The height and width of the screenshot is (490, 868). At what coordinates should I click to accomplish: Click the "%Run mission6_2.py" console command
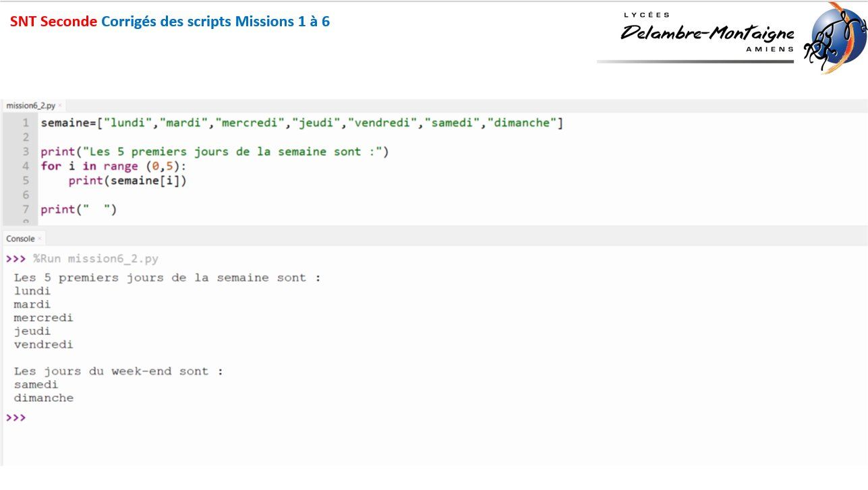(x=96, y=259)
